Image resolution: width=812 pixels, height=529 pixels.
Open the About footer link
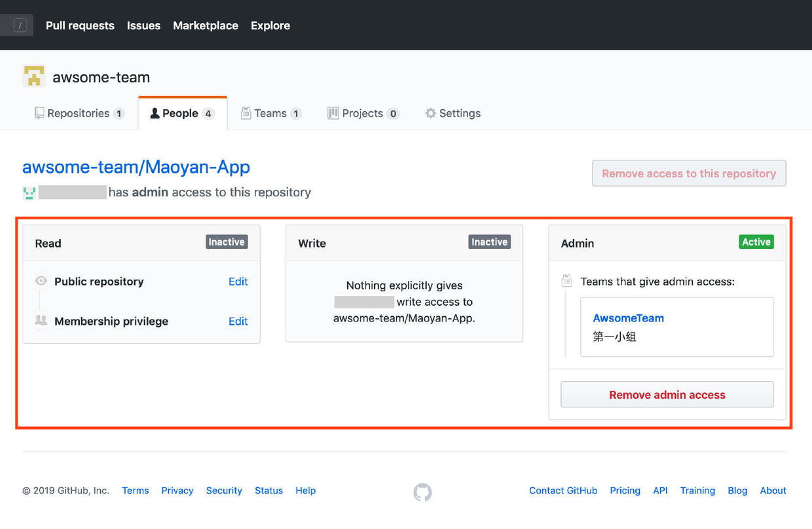point(773,490)
